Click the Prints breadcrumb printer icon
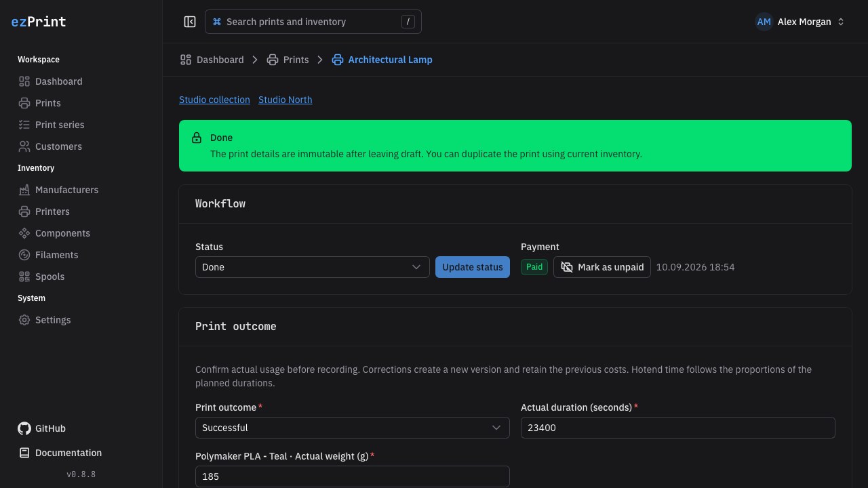This screenshot has height=488, width=868. click(x=273, y=60)
